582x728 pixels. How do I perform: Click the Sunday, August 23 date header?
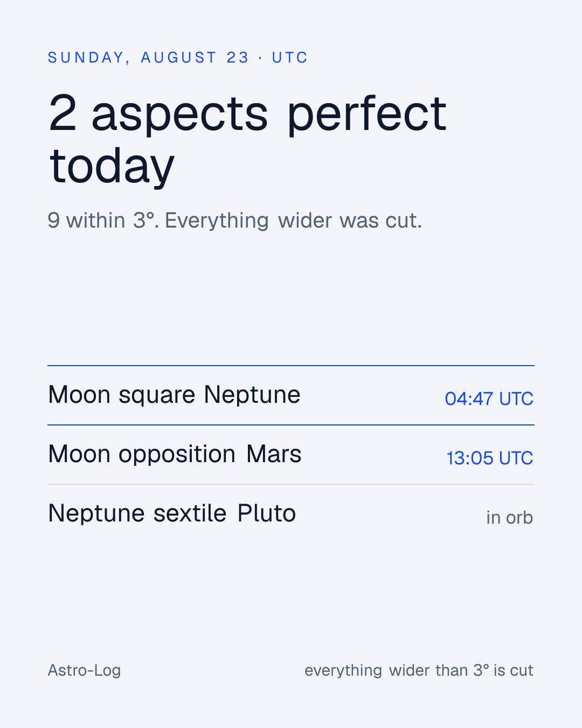[178, 57]
